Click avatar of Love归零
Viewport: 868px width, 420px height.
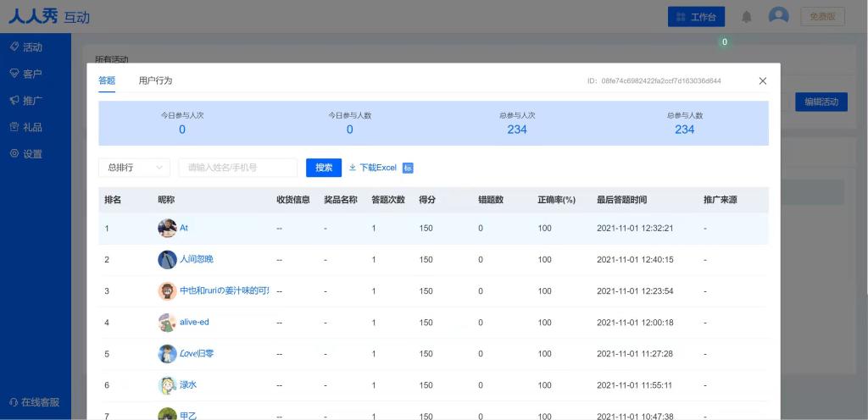coord(167,354)
